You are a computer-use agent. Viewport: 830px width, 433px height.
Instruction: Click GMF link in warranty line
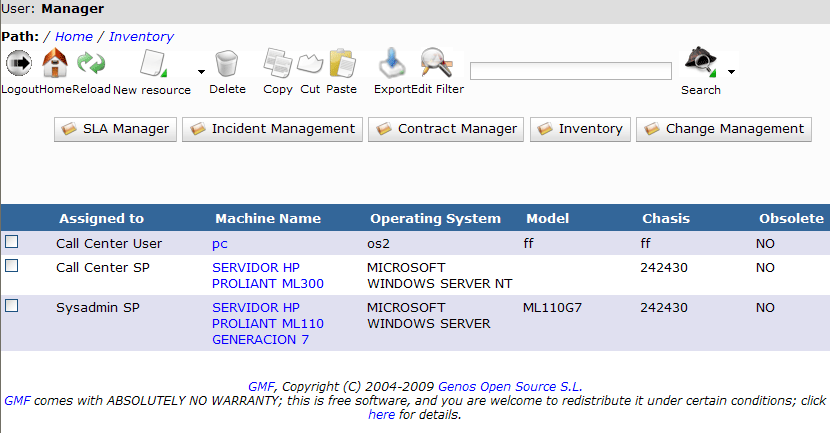(17, 401)
